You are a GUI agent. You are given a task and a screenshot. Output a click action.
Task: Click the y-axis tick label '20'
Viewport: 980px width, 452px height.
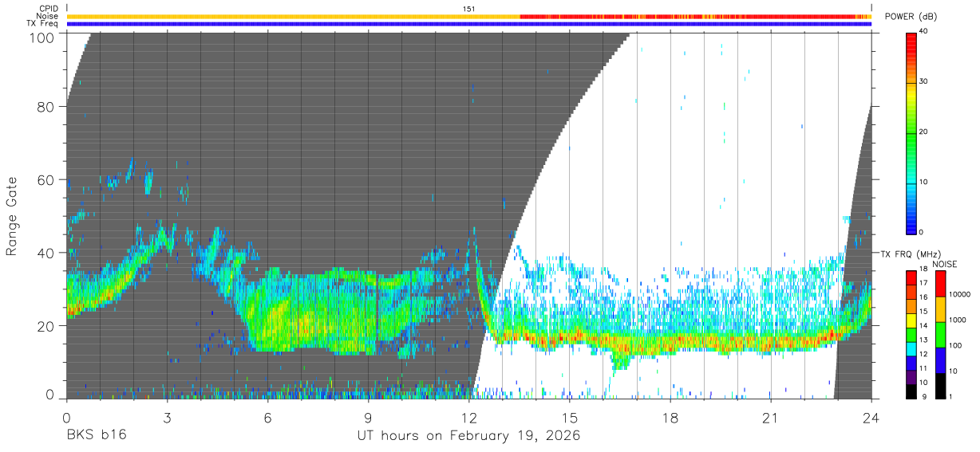(x=46, y=326)
